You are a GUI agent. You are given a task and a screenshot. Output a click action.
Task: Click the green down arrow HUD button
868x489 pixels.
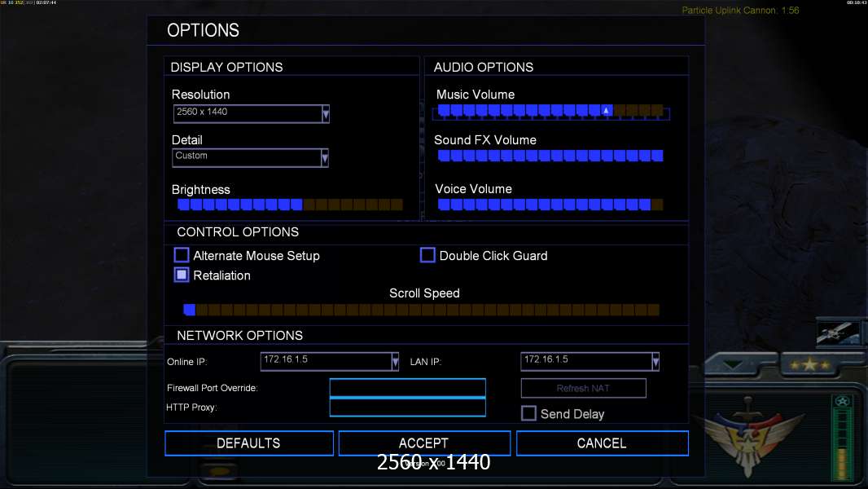[732, 365]
